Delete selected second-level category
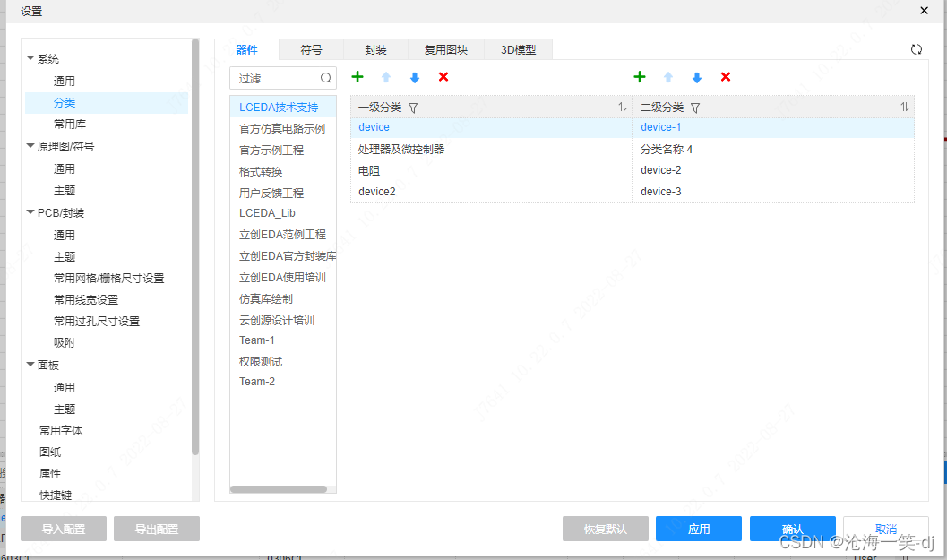This screenshot has width=947, height=560. (726, 77)
